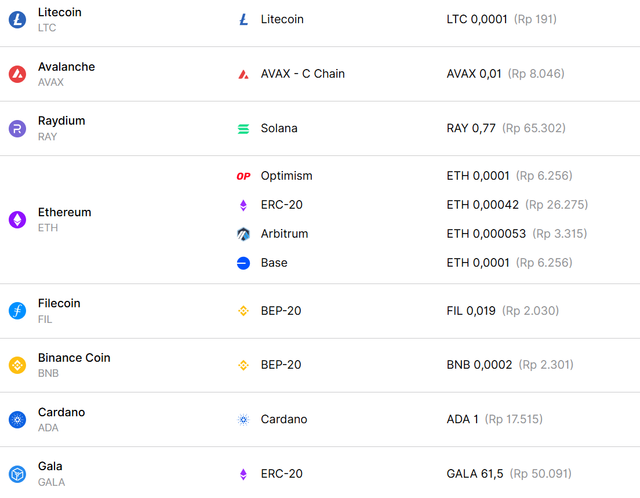Screen dimensions: 640x498
Task: Select the Litecoin asset name
Action: coord(60,12)
